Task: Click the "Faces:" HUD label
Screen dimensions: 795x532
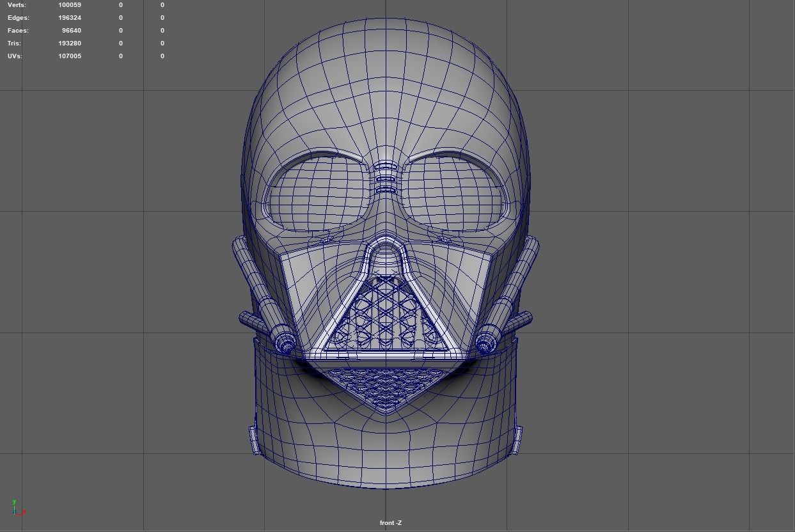Action: click(x=18, y=31)
